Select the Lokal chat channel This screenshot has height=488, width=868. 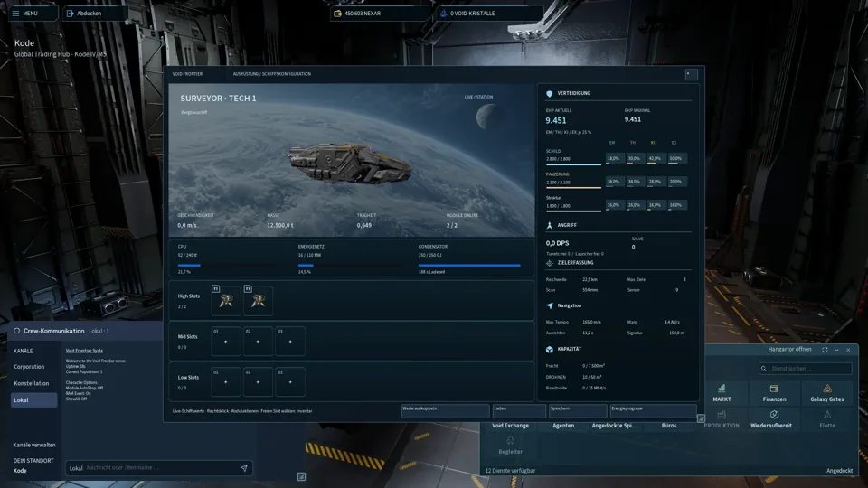click(x=33, y=400)
